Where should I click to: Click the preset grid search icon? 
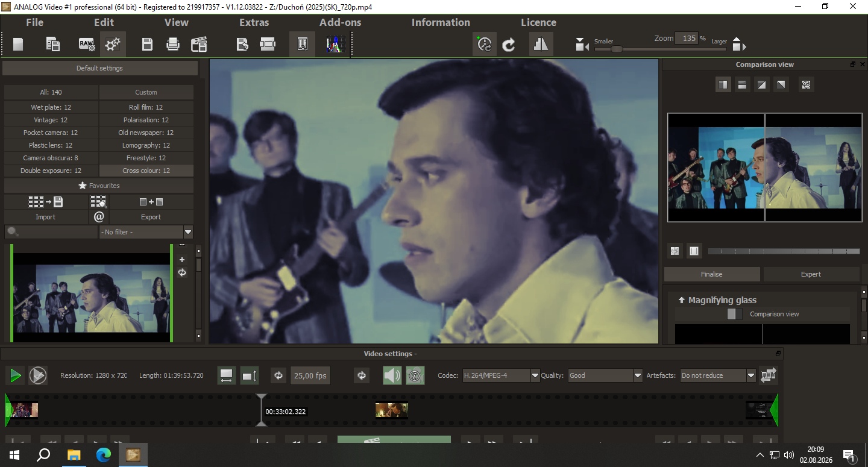pyautogui.click(x=99, y=202)
